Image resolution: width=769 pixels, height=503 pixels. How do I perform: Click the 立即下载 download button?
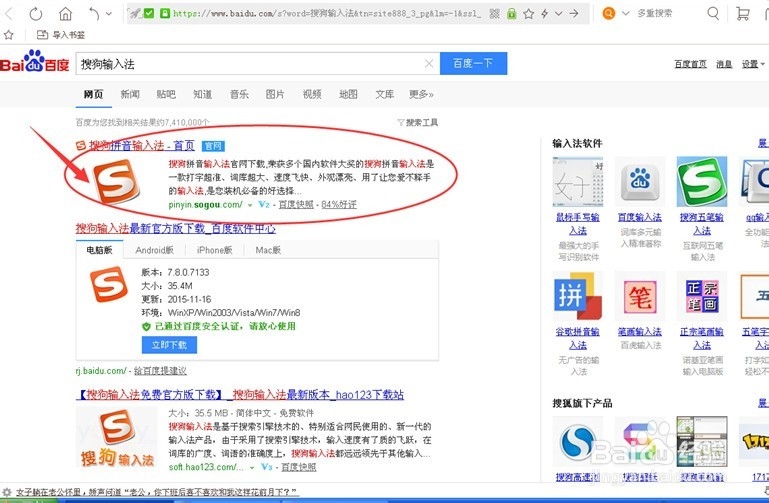click(x=169, y=345)
